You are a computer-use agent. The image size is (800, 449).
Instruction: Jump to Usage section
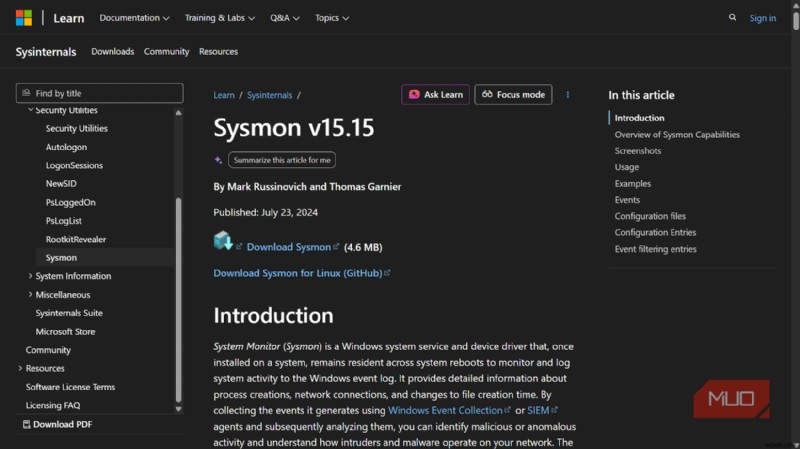click(x=627, y=167)
